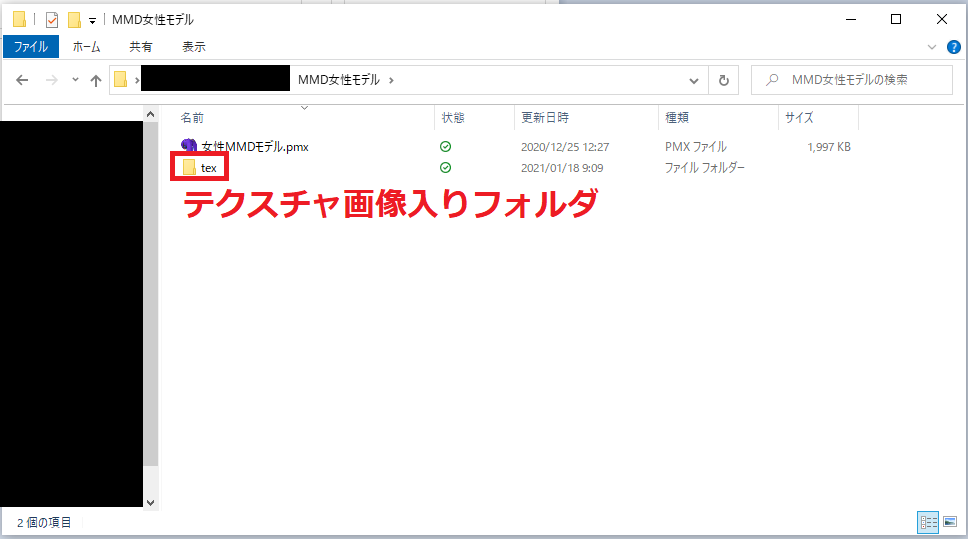
Task: Switch to details view layout
Action: (927, 522)
